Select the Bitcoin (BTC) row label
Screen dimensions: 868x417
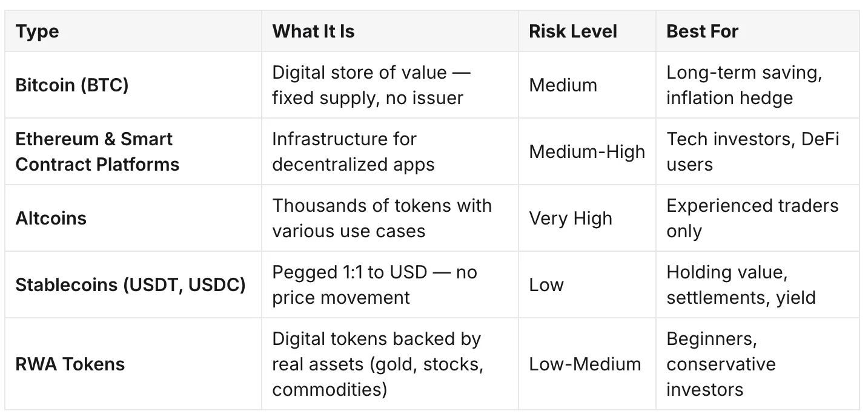pos(72,85)
